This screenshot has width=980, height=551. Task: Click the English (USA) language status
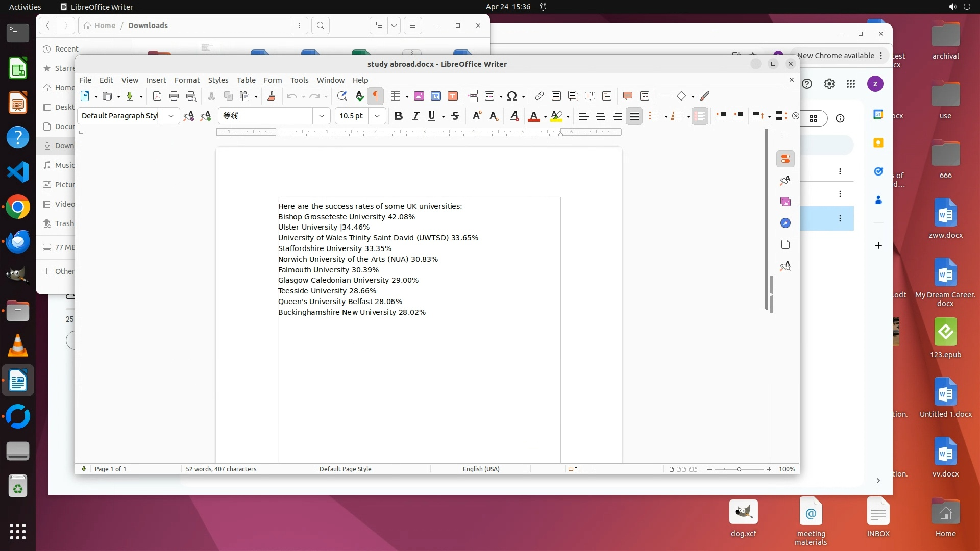click(x=481, y=469)
